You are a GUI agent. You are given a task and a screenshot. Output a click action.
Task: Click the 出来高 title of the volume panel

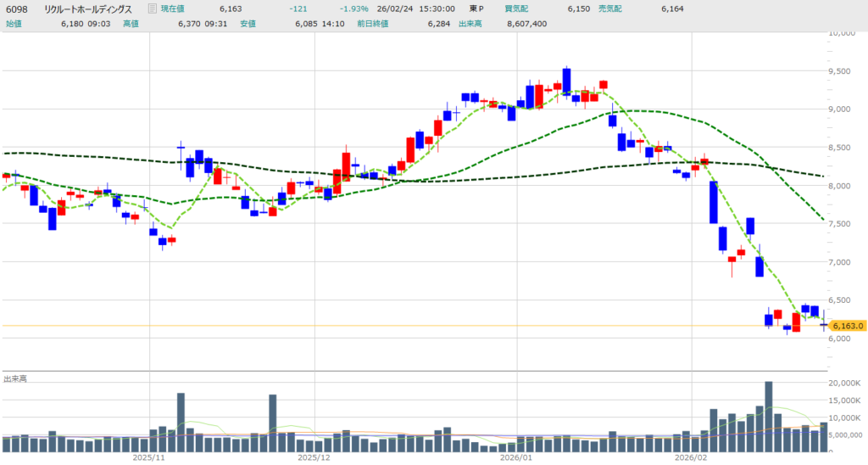15,378
